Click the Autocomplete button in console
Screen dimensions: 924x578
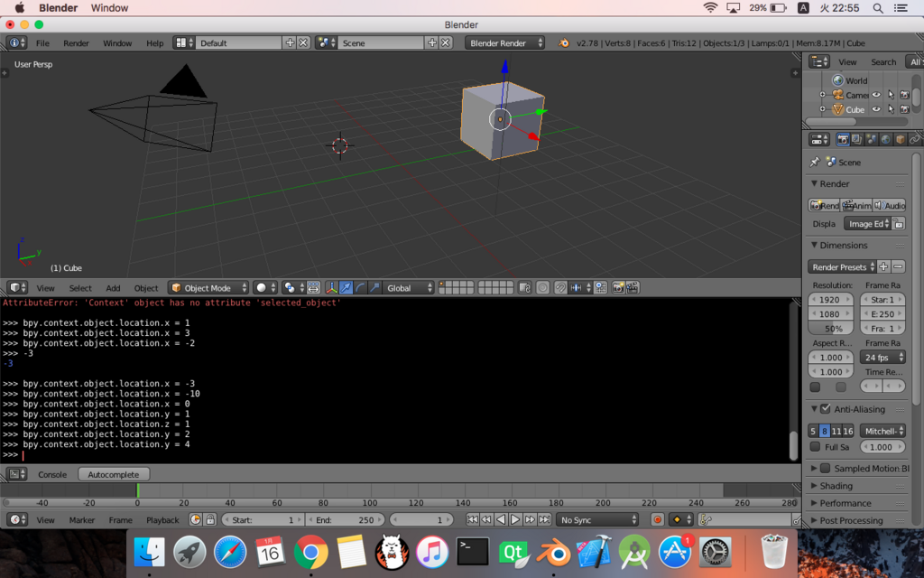tap(114, 474)
